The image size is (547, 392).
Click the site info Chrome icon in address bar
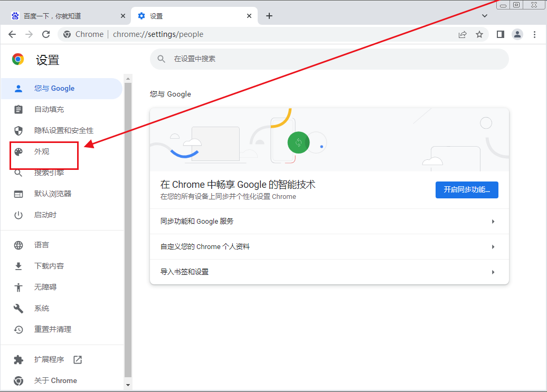(x=67, y=34)
